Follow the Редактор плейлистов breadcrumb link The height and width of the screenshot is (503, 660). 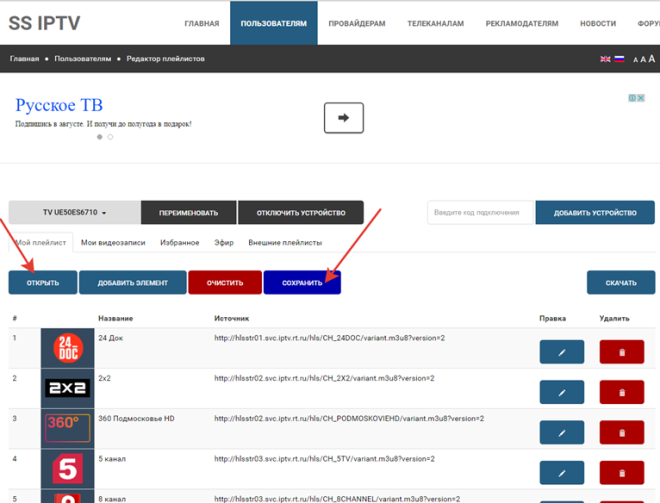(165, 59)
